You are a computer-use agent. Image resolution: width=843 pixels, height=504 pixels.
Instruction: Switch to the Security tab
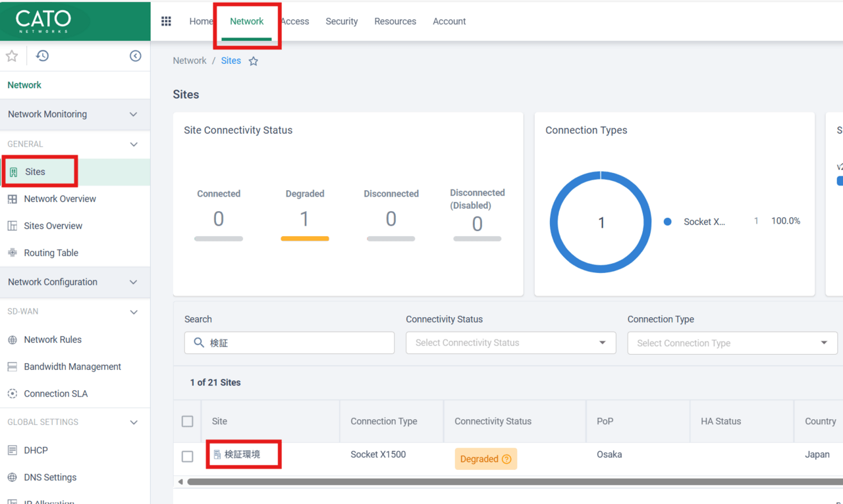click(x=341, y=21)
